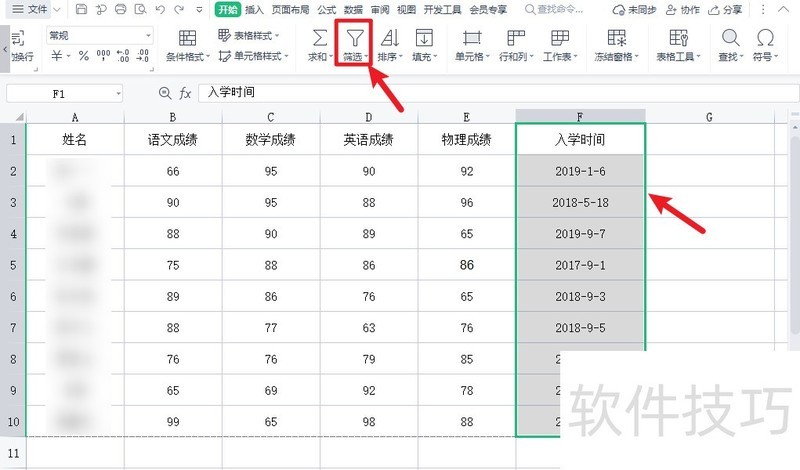800x470 pixels.
Task: Select column B header
Action: click(x=172, y=117)
